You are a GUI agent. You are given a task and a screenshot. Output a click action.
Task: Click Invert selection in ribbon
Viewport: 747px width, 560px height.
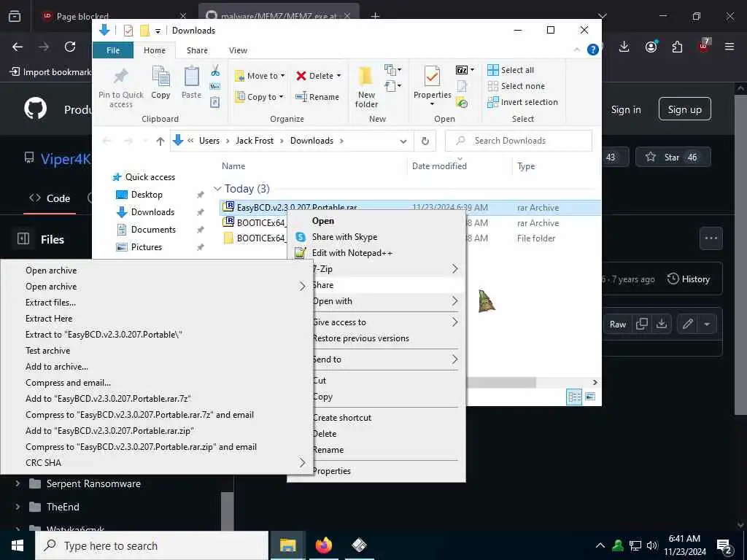click(522, 102)
